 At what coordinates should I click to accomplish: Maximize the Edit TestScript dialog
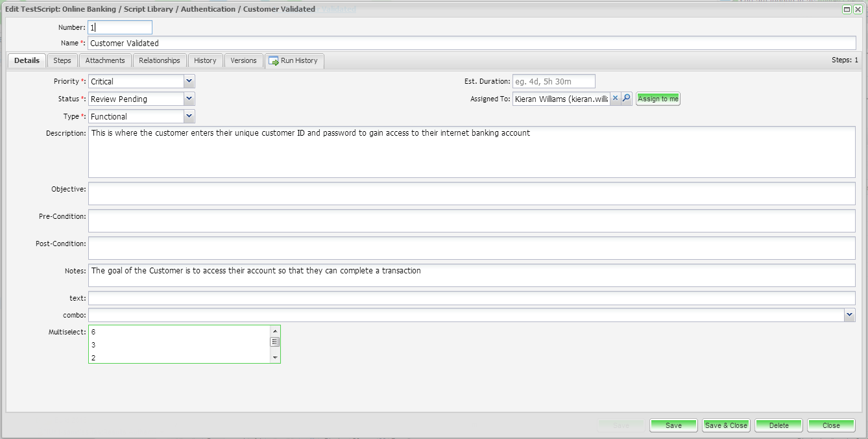click(x=847, y=10)
